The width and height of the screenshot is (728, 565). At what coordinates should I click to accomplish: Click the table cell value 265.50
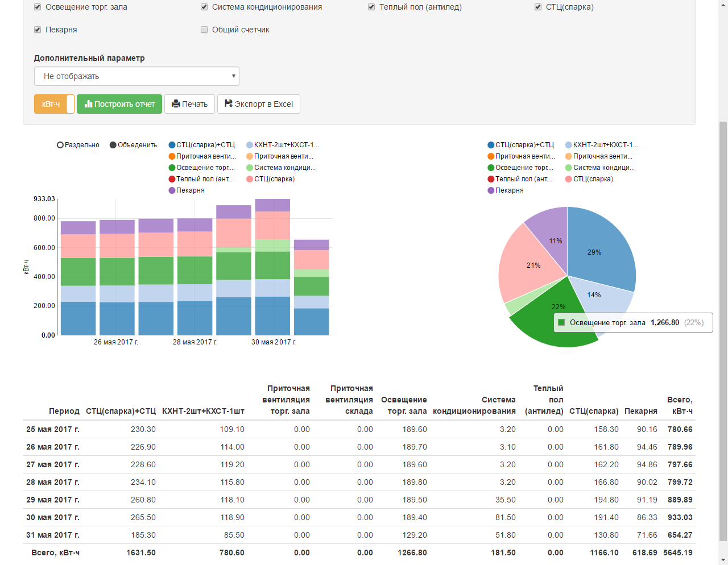tap(143, 517)
